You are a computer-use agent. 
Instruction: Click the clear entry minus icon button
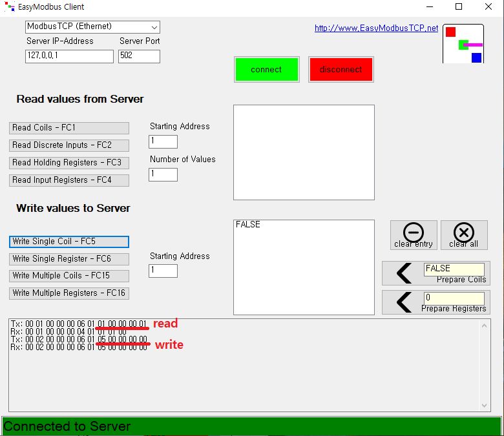point(414,235)
